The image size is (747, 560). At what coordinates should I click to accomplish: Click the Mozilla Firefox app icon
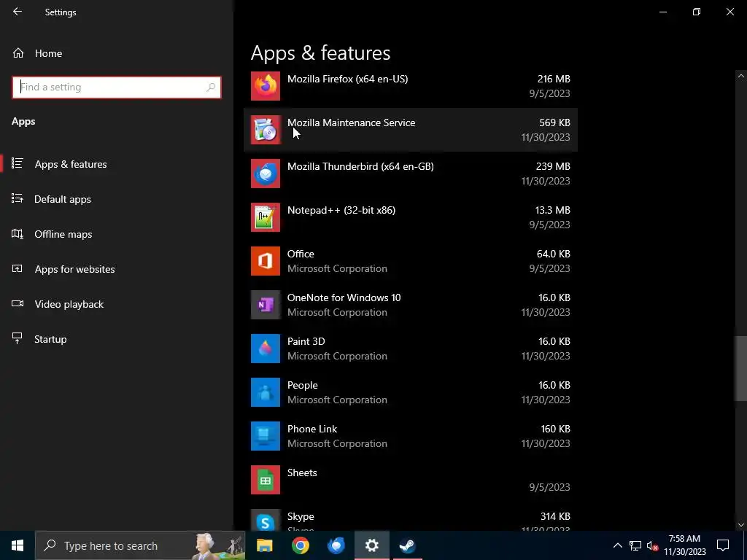(x=266, y=86)
